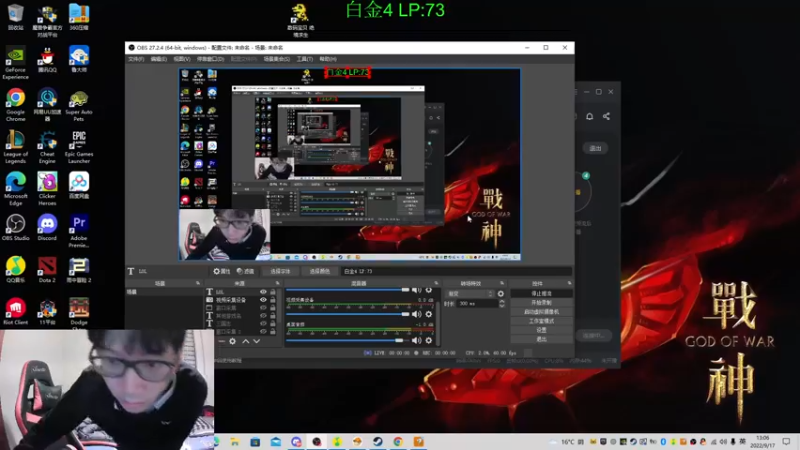Open gear settings for 桌面音频 channel

(429, 340)
